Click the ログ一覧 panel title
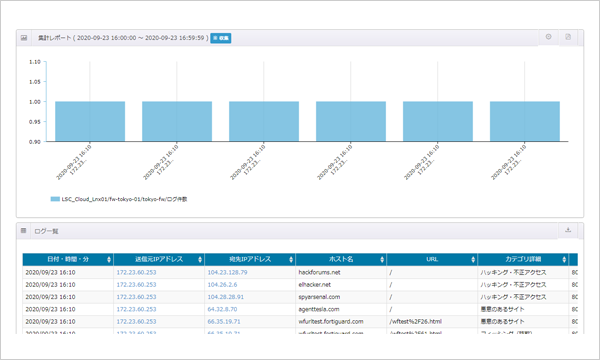600x360 pixels. pos(46,231)
